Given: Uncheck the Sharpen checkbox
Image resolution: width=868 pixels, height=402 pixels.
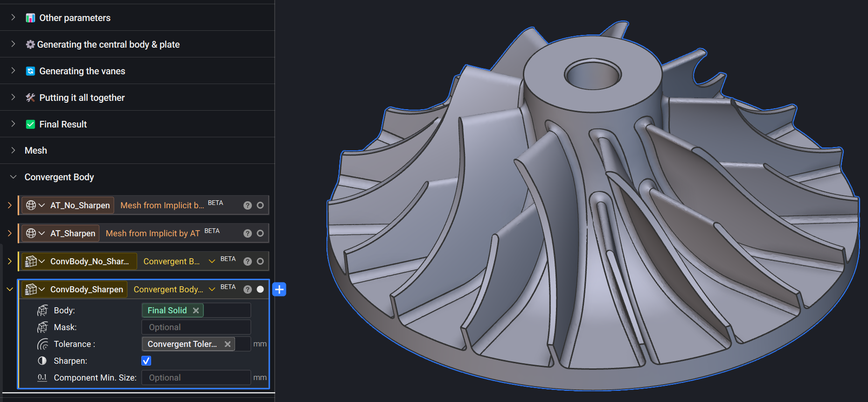Looking at the screenshot, I should pos(146,361).
